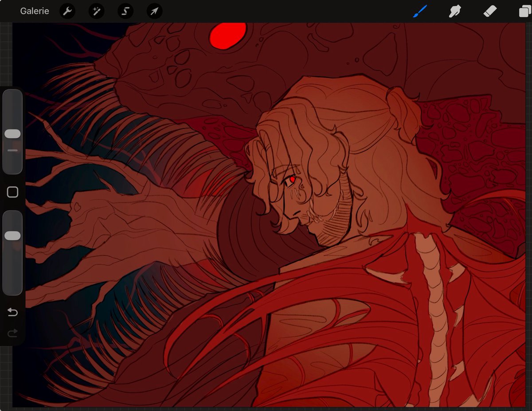
Task: Adjust the brush opacity slider handle
Action: [x=12, y=236]
